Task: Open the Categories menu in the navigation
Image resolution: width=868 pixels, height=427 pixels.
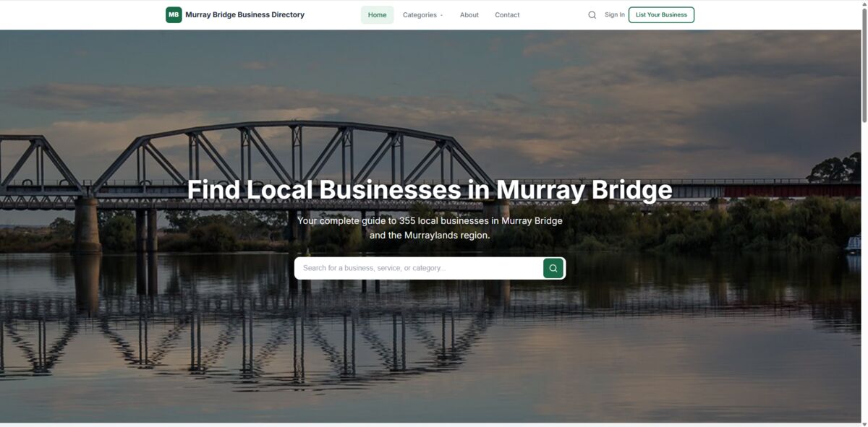Action: tap(420, 14)
